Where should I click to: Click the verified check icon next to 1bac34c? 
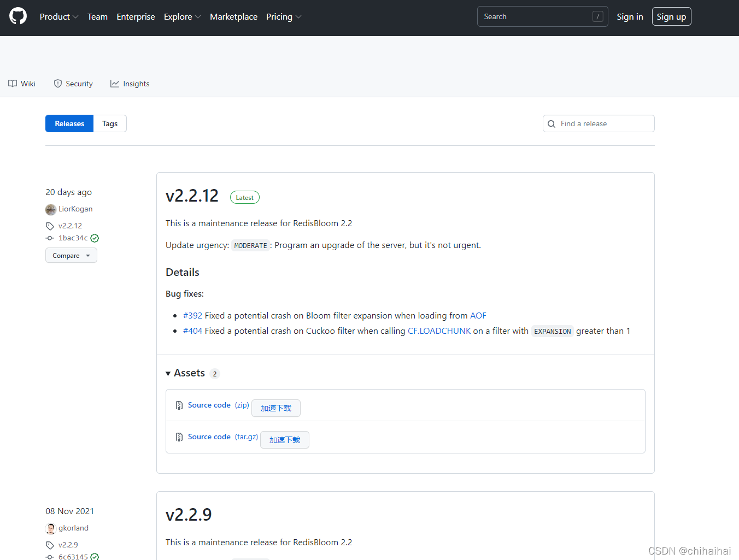(95, 238)
